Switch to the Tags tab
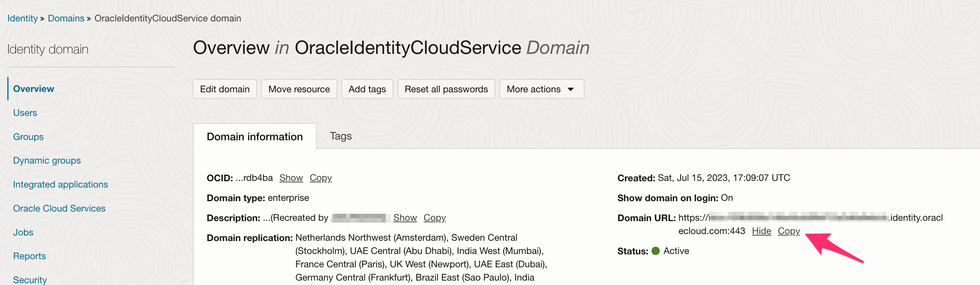Image resolution: width=980 pixels, height=285 pixels. point(340,136)
